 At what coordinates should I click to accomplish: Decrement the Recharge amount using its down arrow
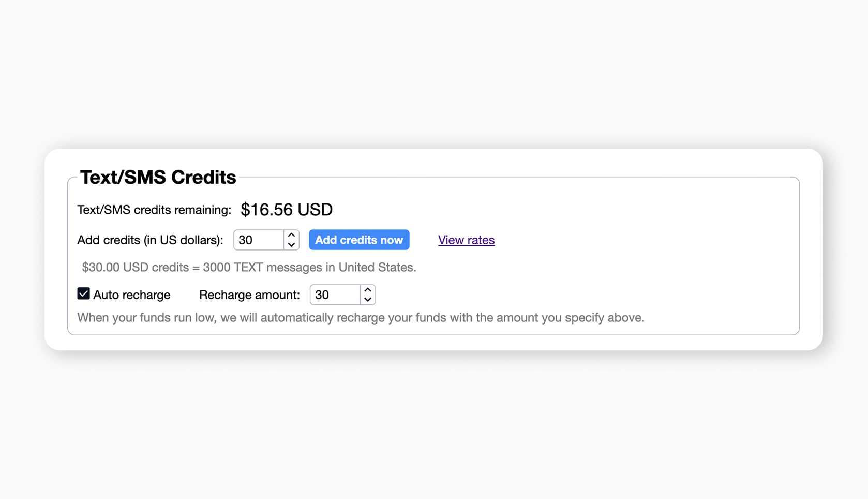click(x=368, y=299)
